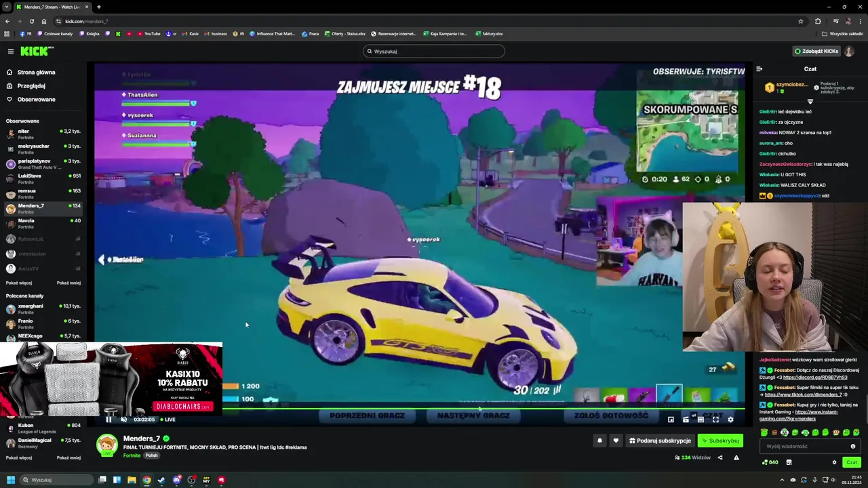Toggle the left sidebar hamburger menu
The width and height of the screenshot is (868, 488).
11,51
